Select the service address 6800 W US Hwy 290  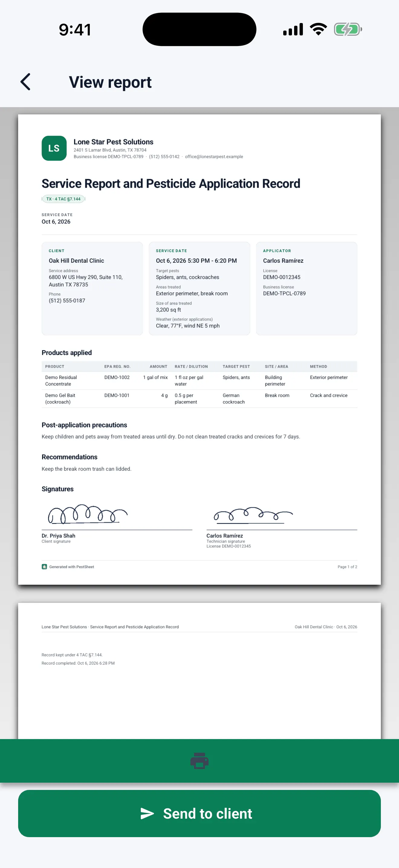tap(86, 281)
